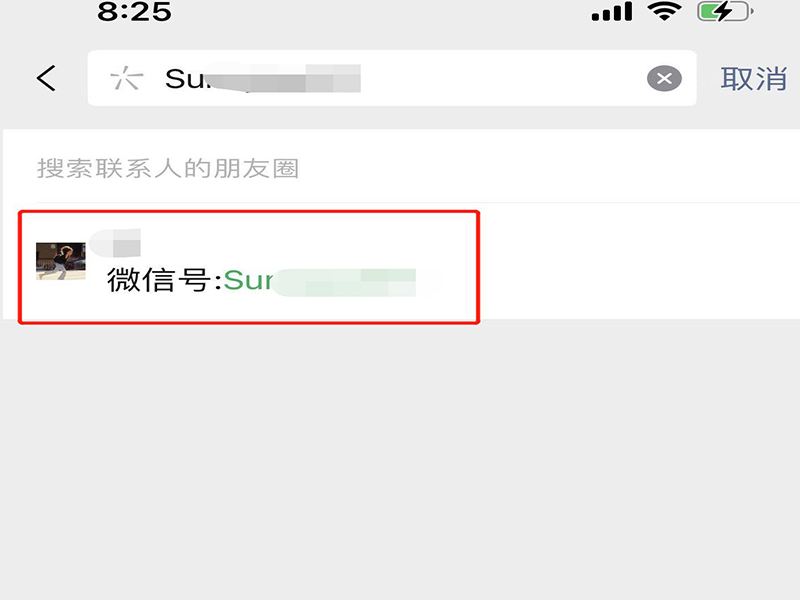The image size is (800, 600).
Task: Click white blank space right of contact result
Action: click(x=640, y=261)
